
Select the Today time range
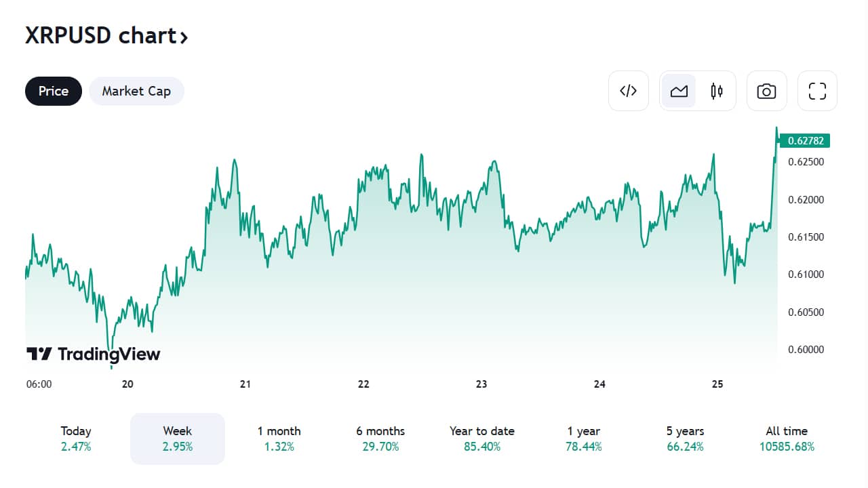point(76,439)
